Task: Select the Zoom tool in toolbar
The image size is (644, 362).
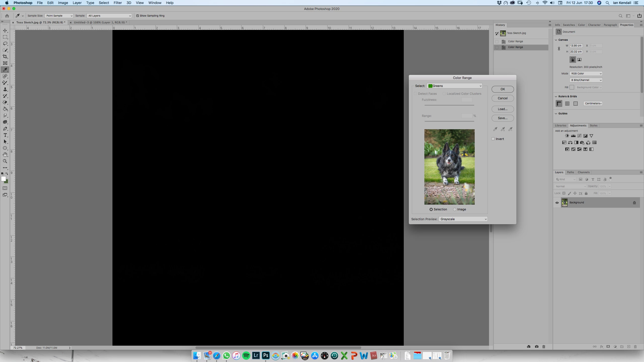Action: point(5,161)
